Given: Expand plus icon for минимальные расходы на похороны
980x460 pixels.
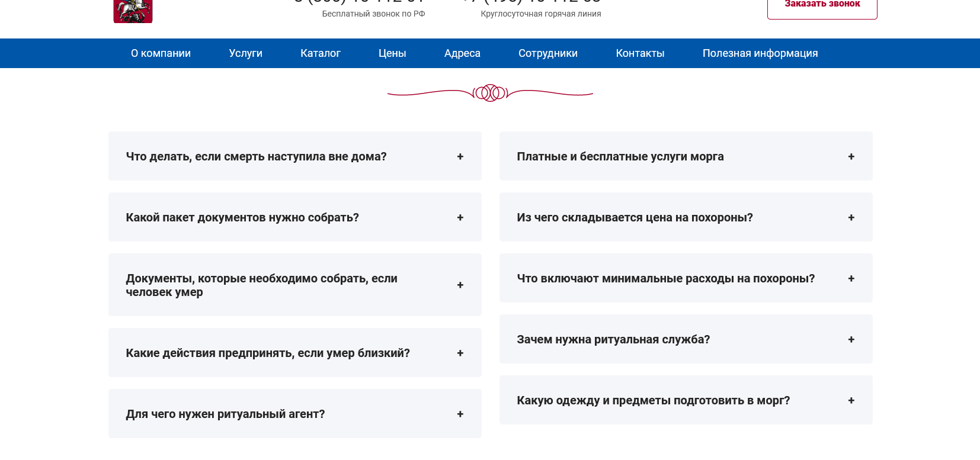Looking at the screenshot, I should (x=851, y=278).
